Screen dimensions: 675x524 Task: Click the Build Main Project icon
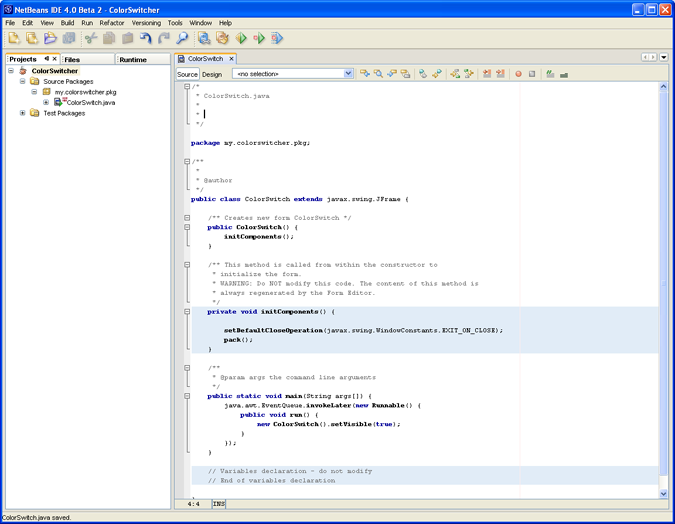tap(204, 39)
